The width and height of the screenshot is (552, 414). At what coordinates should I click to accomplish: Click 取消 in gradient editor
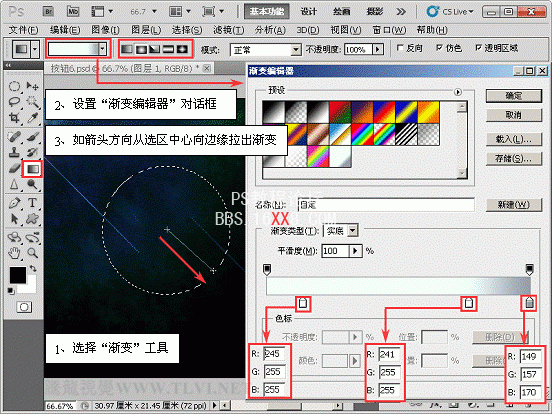coord(514,115)
